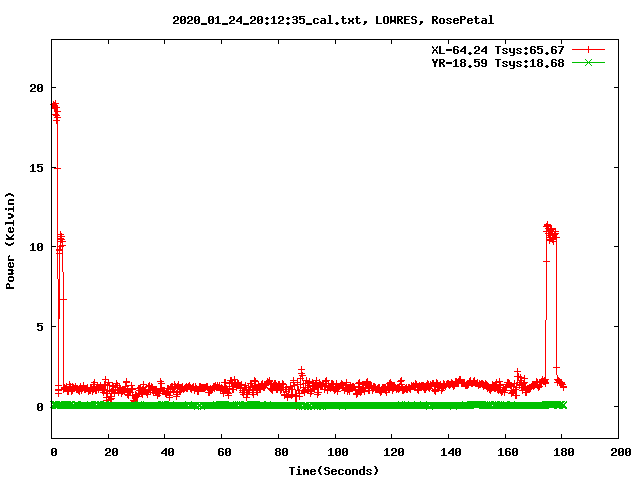Screen dimensions: 640x480
Task: Click x-axis tick label '80'
Action: tap(281, 452)
